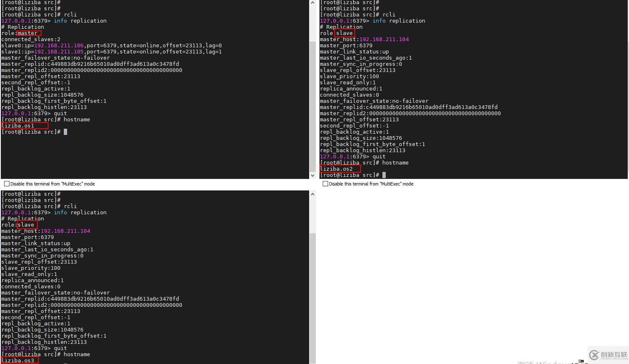629x364 pixels.
Task: Click master_link_status:up in liziba.os2 terminal
Action: [354, 52]
